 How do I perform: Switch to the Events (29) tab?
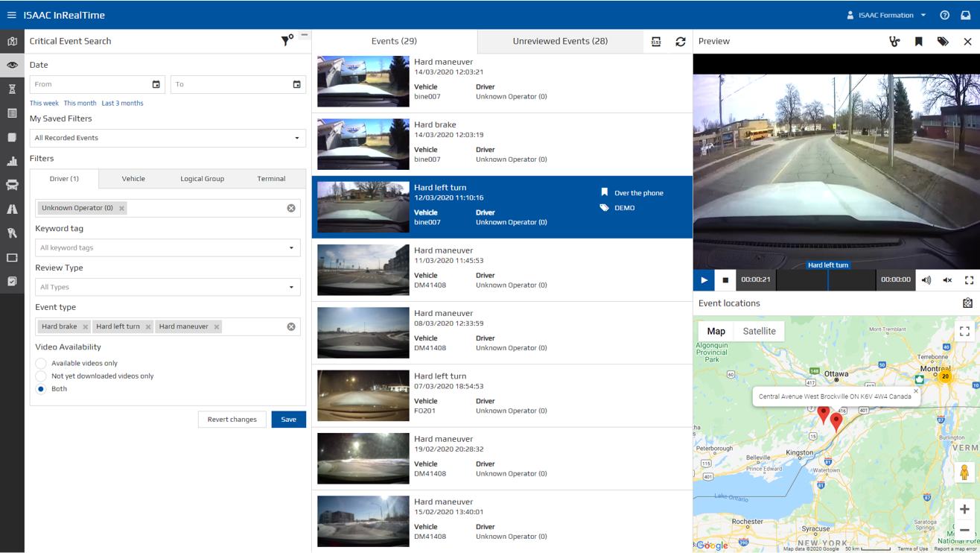click(x=394, y=41)
